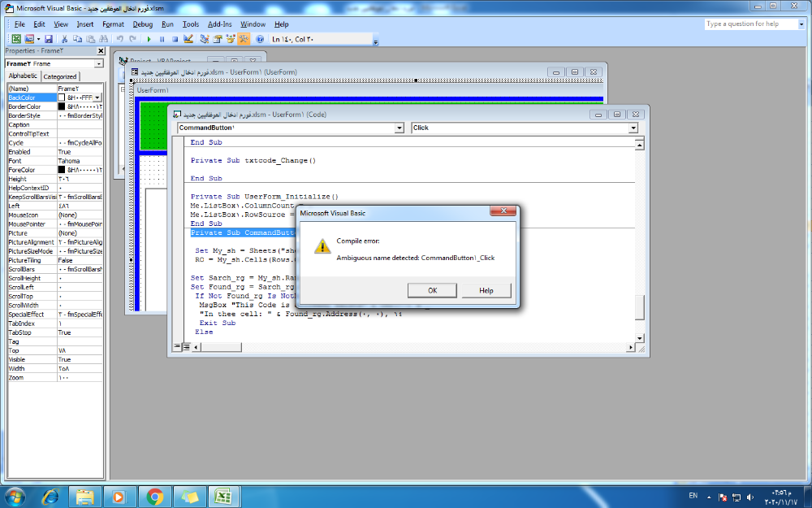Switch to the Categorized properties tab
The height and width of the screenshot is (508, 812).
(59, 76)
